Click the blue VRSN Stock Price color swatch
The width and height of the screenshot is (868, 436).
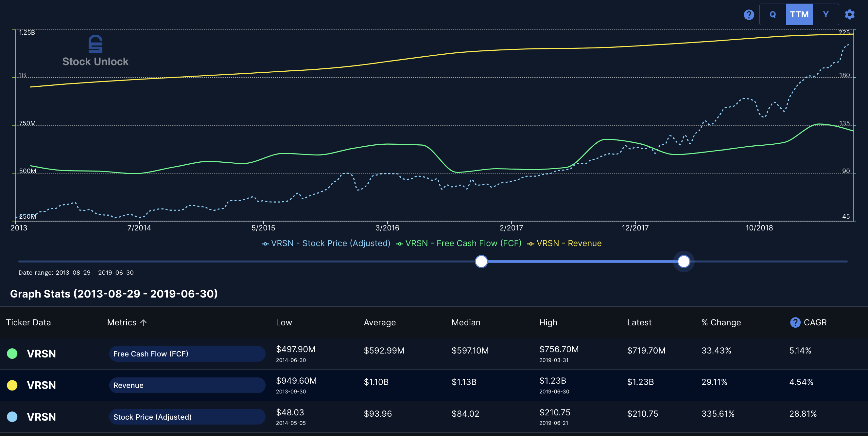click(12, 417)
